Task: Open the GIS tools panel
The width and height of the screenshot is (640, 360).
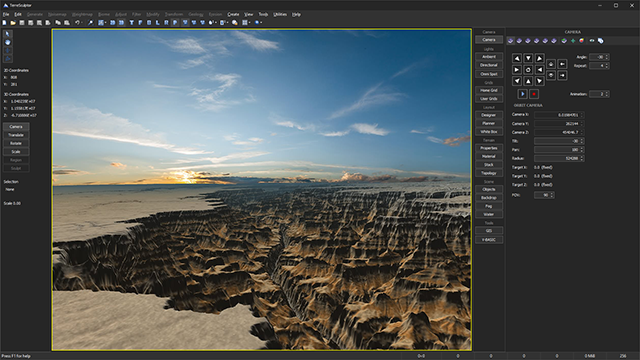Action: click(x=489, y=231)
